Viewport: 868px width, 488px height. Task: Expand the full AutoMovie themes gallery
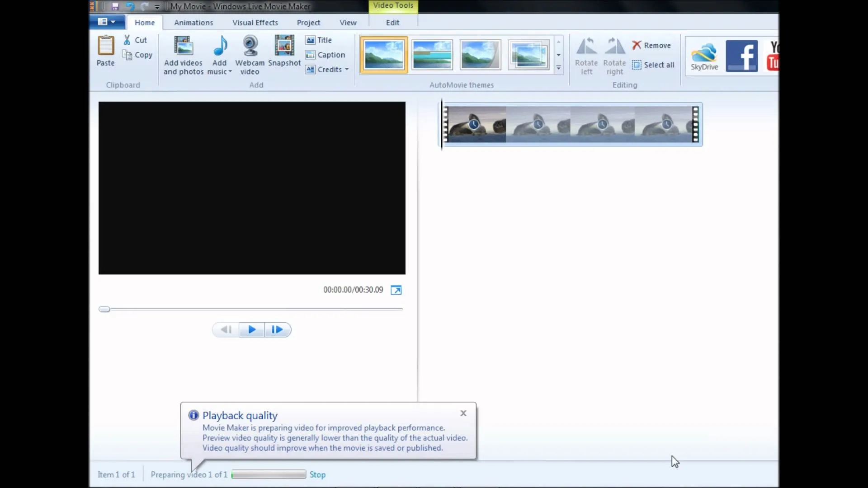pos(559,68)
